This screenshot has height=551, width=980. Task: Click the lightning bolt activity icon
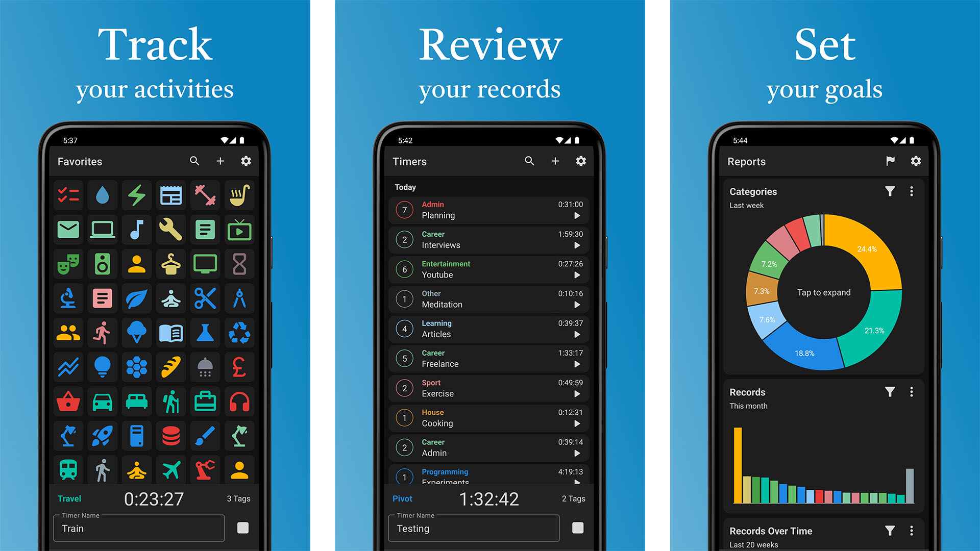tap(135, 195)
